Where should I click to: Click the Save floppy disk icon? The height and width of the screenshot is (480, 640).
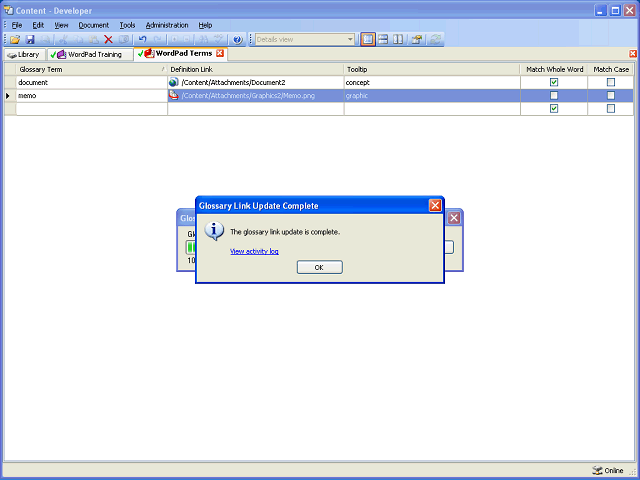[30, 40]
